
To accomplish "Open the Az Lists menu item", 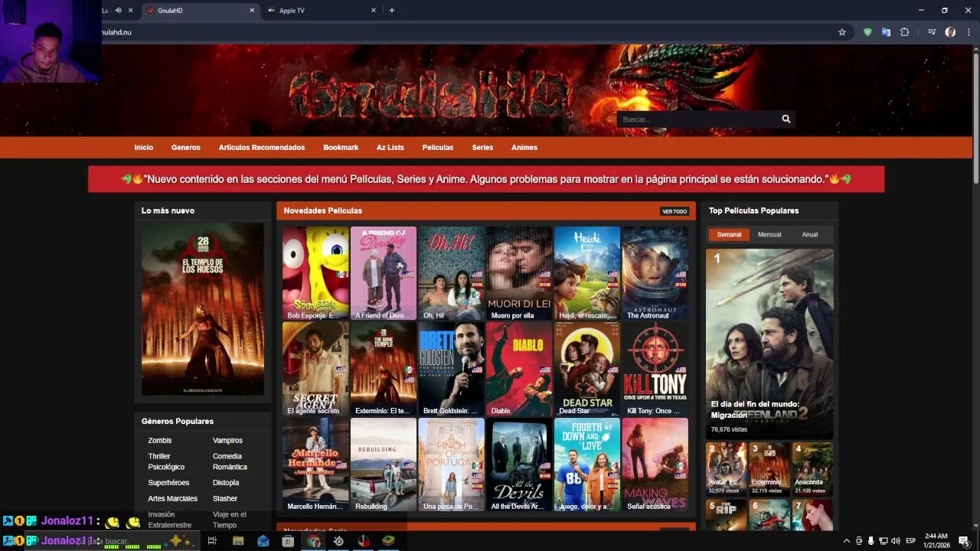I will click(390, 148).
